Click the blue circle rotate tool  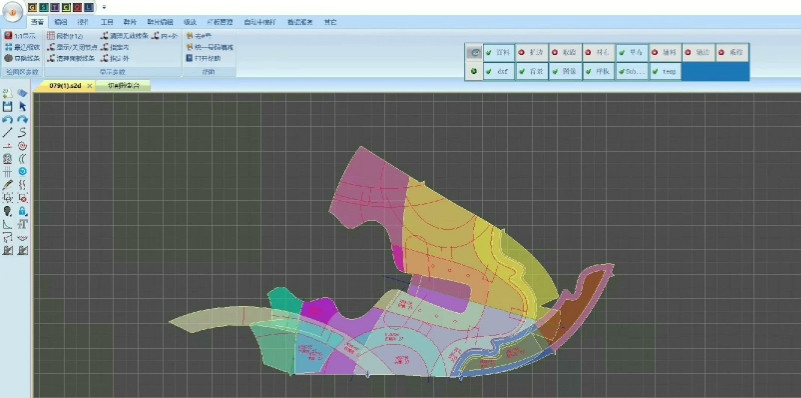pos(22,172)
